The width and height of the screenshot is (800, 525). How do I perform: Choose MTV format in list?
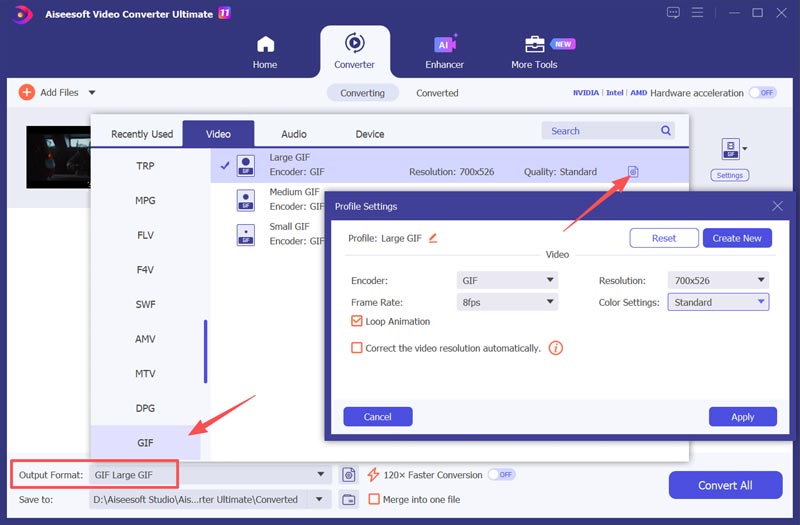click(145, 373)
